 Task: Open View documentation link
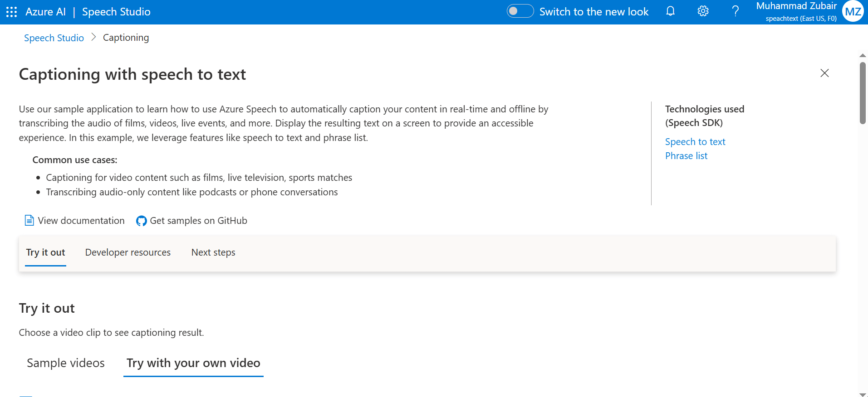81,221
